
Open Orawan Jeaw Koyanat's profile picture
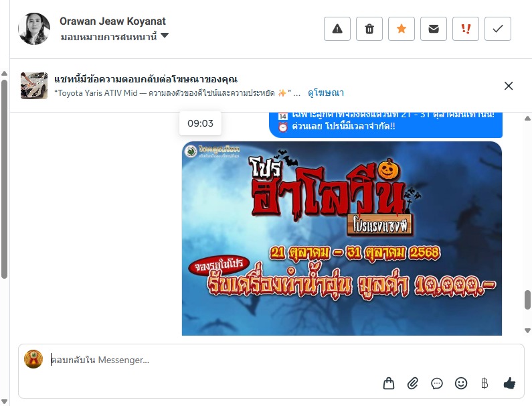point(34,29)
